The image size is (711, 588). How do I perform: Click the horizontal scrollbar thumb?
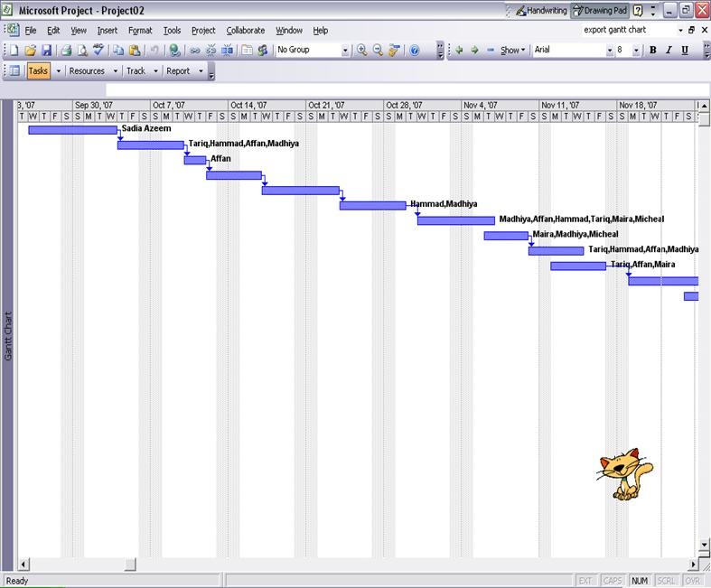click(x=130, y=565)
